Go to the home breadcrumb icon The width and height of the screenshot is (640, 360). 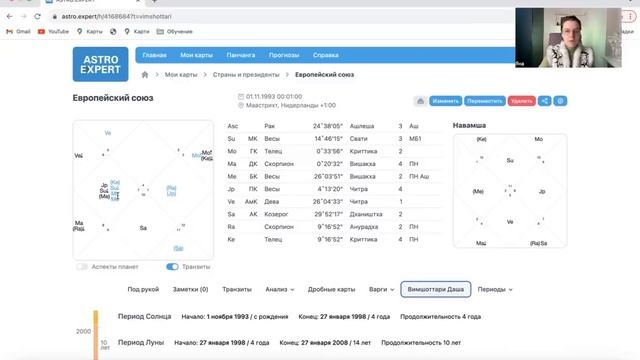click(144, 75)
